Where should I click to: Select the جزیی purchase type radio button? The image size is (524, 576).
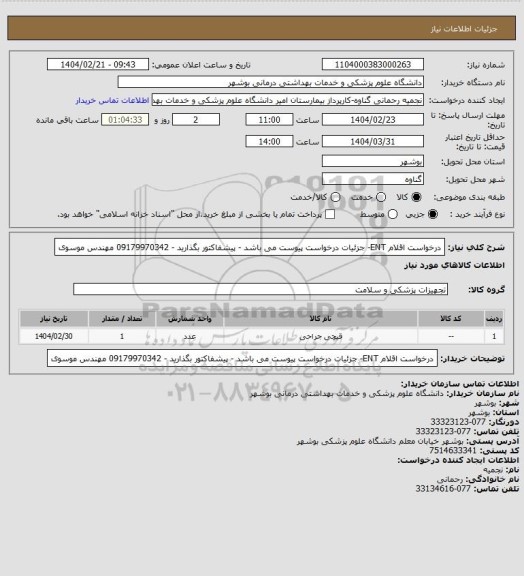pyautogui.click(x=433, y=214)
